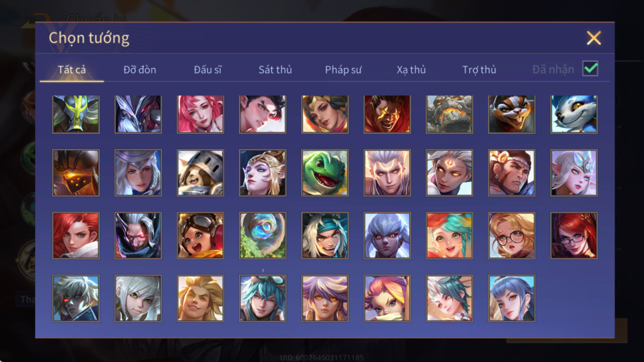This screenshot has height=362, width=644.
Task: Select the goggles-wearing pilot kid hero
Action: tap(200, 235)
